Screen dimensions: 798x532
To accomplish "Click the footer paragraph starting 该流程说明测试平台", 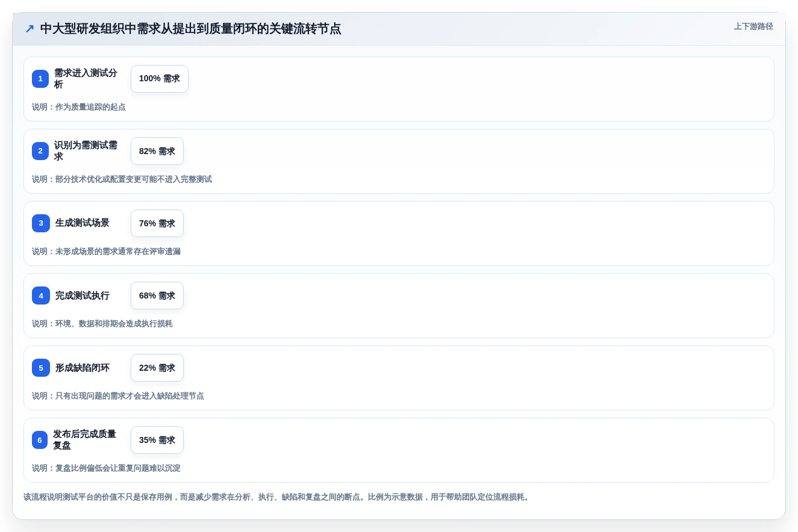I will click(x=277, y=497).
